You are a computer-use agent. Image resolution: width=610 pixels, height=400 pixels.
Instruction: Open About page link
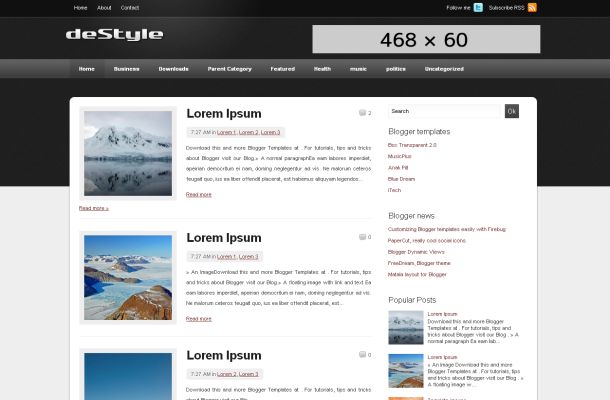[x=104, y=8]
